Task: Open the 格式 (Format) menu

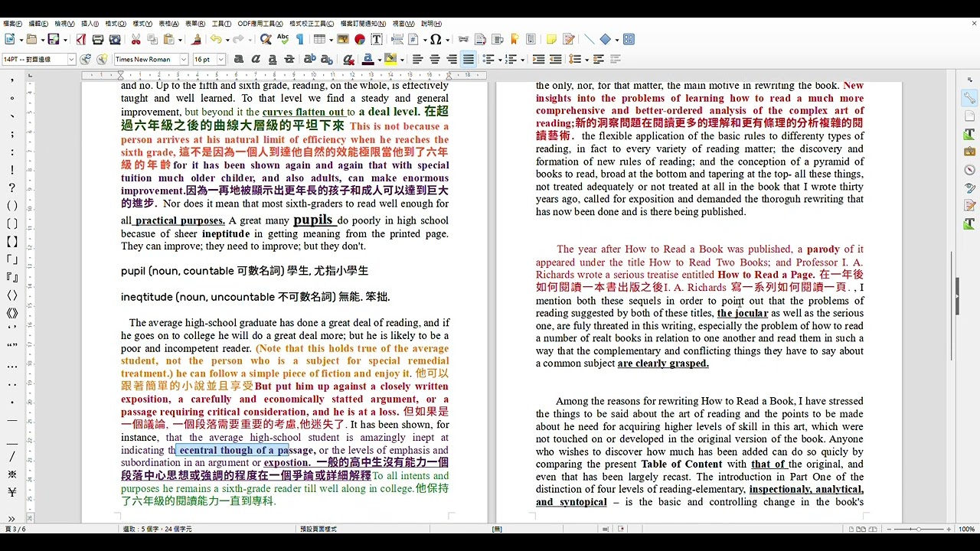Action: (116, 24)
